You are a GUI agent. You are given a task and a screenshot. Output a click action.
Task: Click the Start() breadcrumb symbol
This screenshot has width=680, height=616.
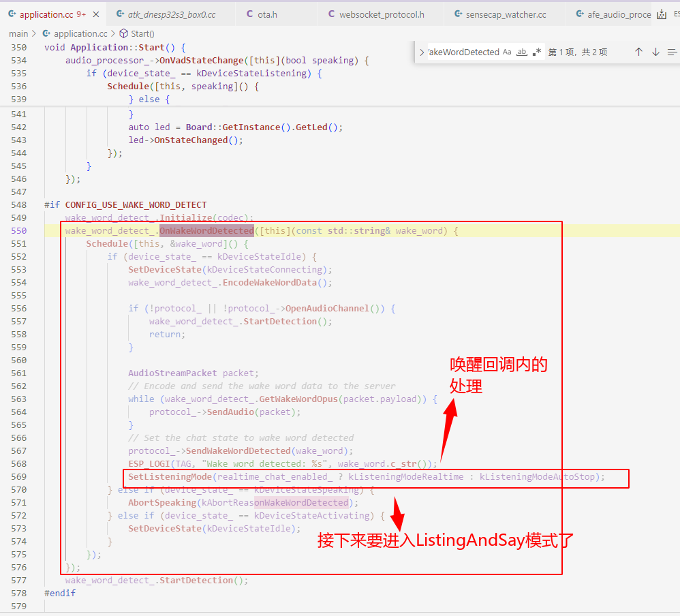coord(142,34)
